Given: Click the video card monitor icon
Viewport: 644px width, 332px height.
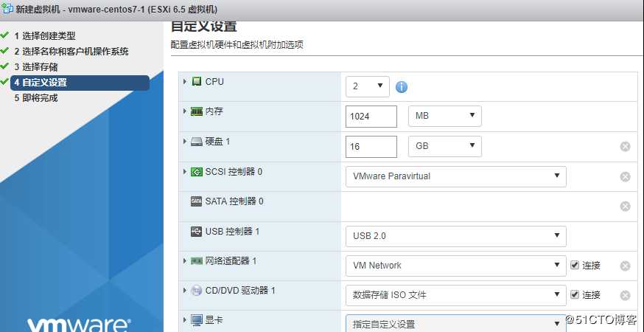Looking at the screenshot, I should click(197, 319).
